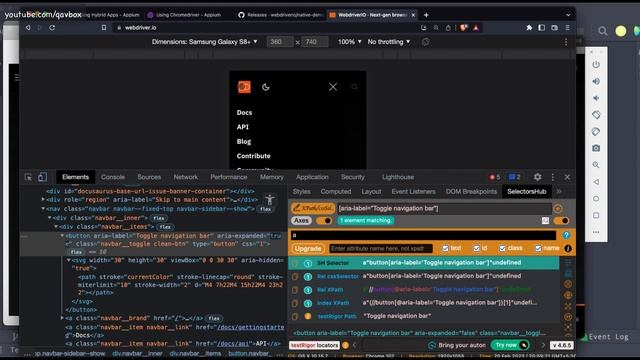Uncheck the class attribute checkbox
Viewport: 640px width, 360px height.
click(x=502, y=248)
